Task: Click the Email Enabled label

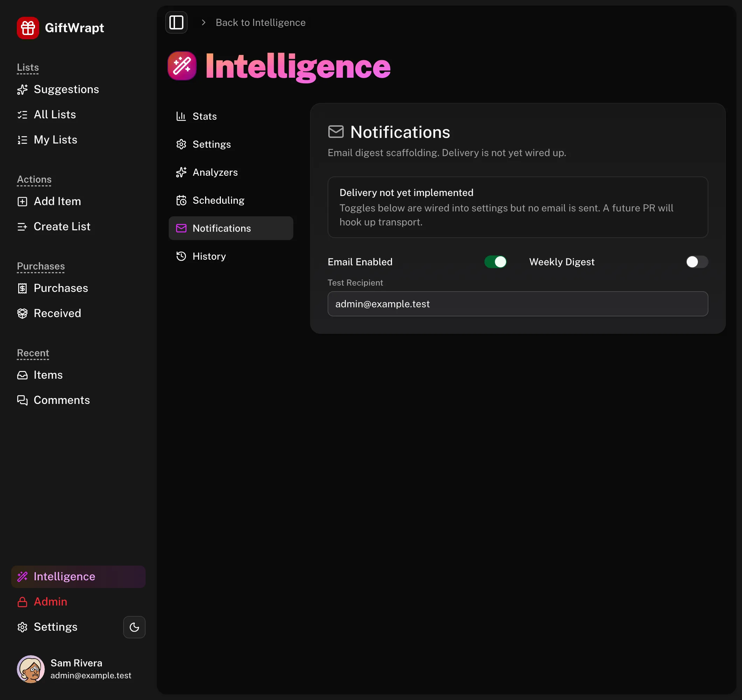Action: tap(360, 262)
